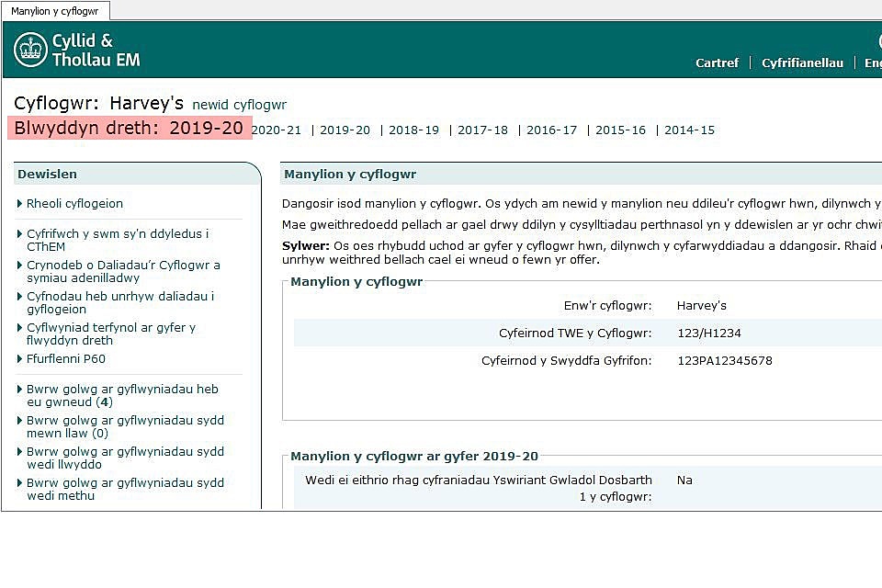The height and width of the screenshot is (588, 882).
Task: Open the Ffurflenni P60 menu item
Action: pyautogui.click(x=65, y=359)
